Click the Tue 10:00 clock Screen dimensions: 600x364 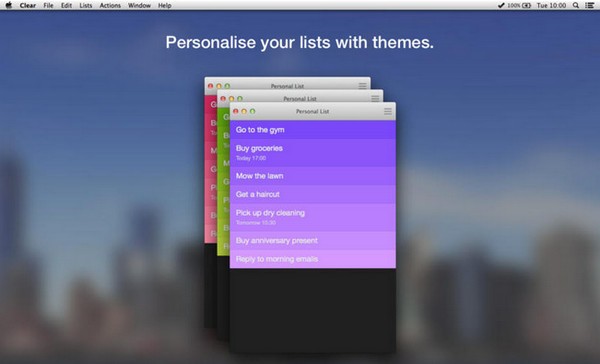551,5
